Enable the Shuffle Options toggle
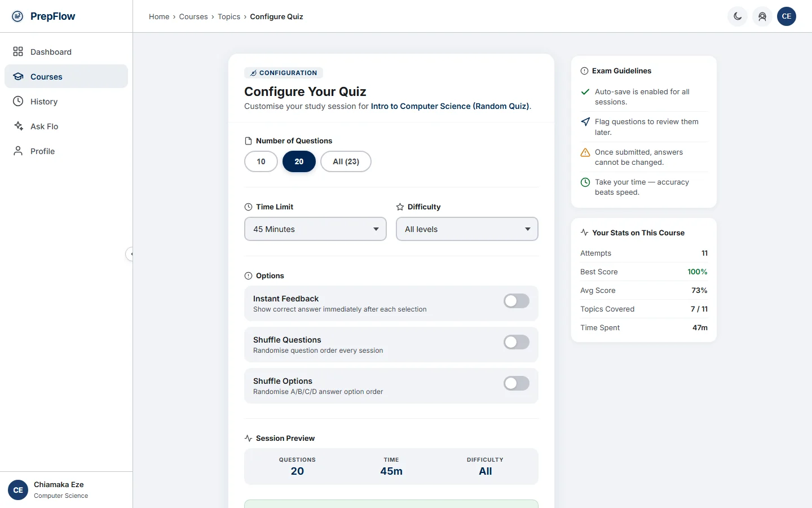The width and height of the screenshot is (812, 508). tap(517, 383)
